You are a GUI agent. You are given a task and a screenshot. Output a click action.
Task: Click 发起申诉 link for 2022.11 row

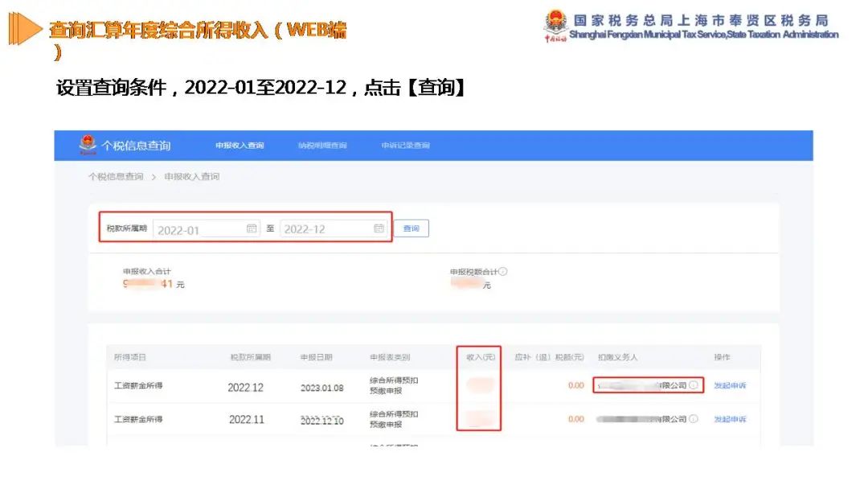730,419
